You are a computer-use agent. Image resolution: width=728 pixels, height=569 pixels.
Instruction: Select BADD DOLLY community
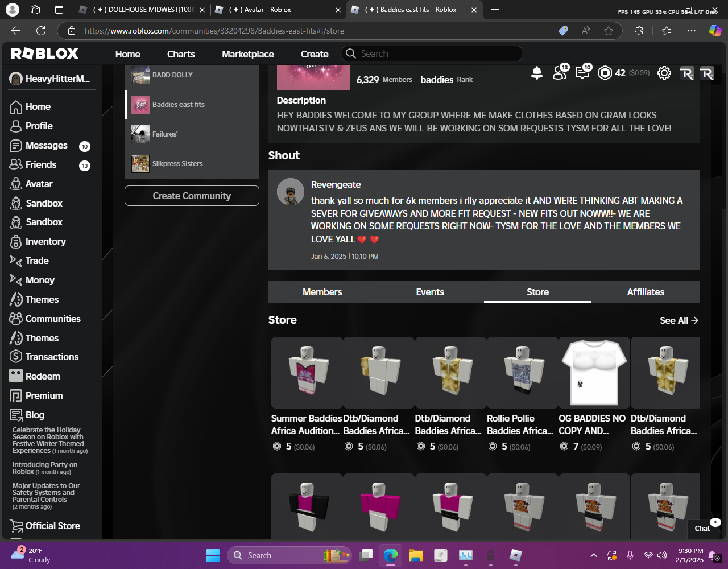coord(192,75)
